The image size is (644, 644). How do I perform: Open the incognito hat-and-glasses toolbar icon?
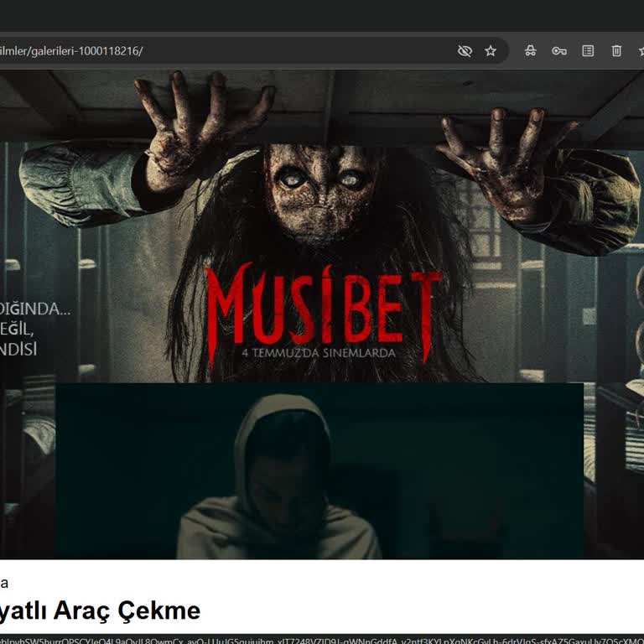tap(530, 50)
